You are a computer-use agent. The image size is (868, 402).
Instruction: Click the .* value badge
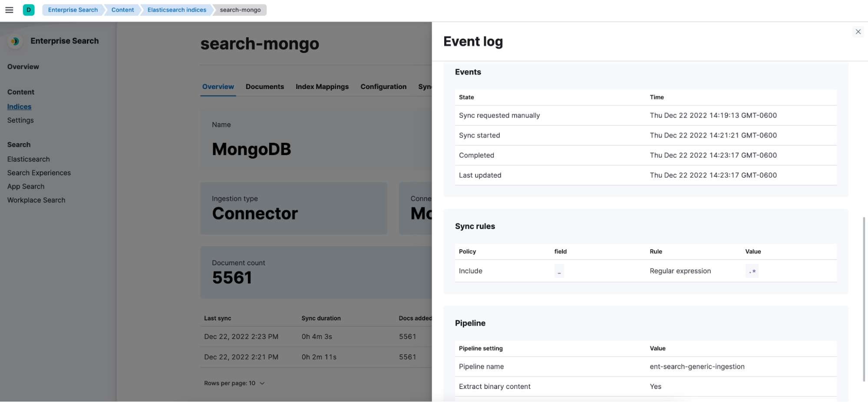point(752,271)
